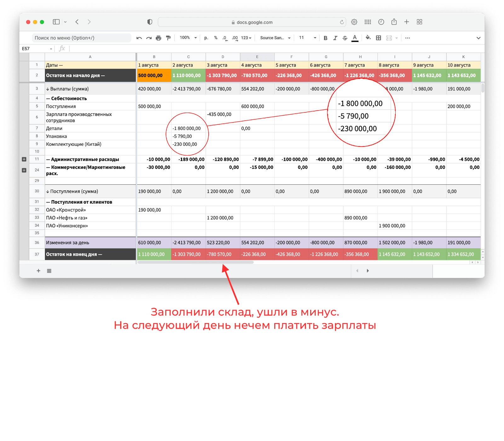Click the percent format button
Image resolution: width=504 pixels, height=441 pixels.
(x=216, y=38)
